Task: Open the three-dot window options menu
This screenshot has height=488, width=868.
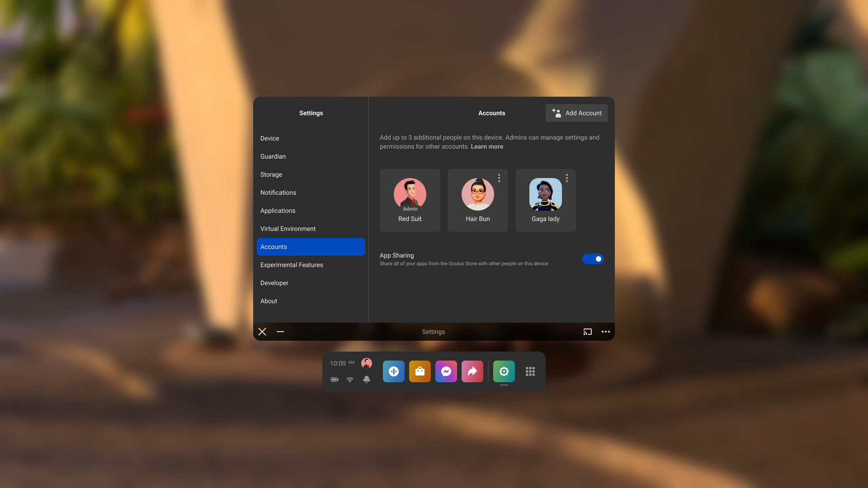Action: click(x=606, y=332)
